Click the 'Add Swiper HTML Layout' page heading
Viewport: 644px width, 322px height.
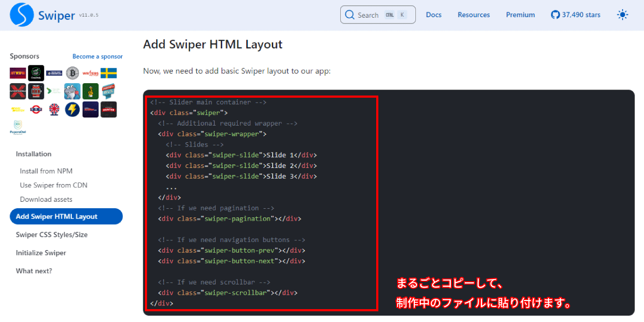[213, 45]
